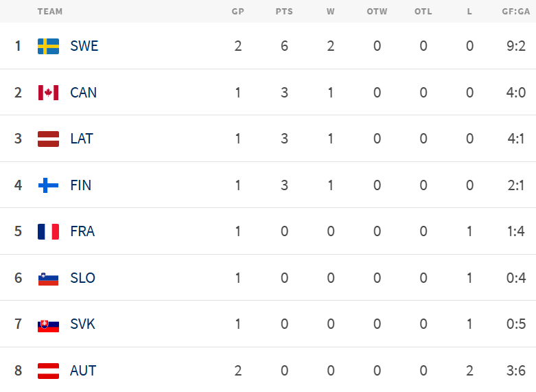This screenshot has height=392, width=536.
Task: Click the Slovenia flag icon
Action: 48,278
